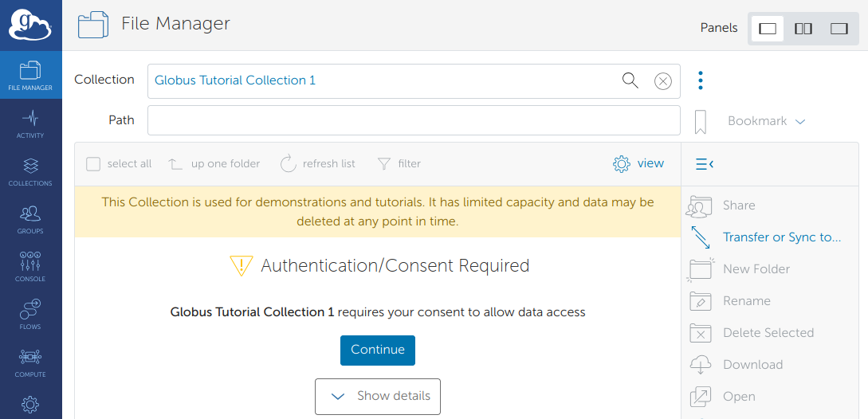The height and width of the screenshot is (419, 868).
Task: Open the Collections sidebar section
Action: (x=30, y=171)
